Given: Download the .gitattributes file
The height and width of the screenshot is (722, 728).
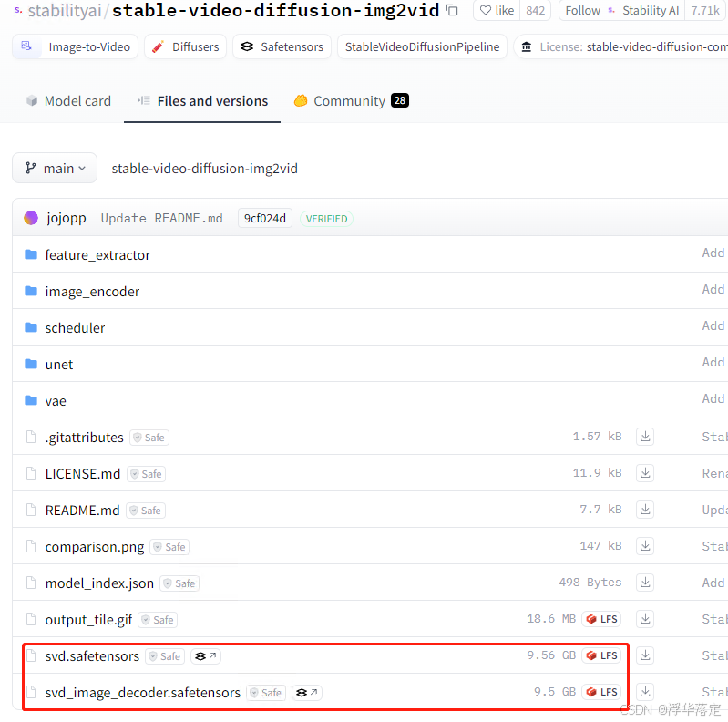Looking at the screenshot, I should click(x=645, y=437).
